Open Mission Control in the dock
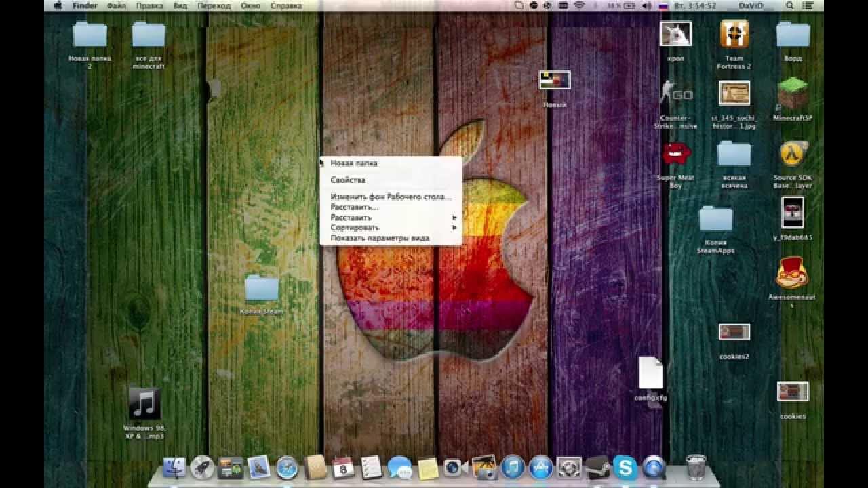 (231, 467)
